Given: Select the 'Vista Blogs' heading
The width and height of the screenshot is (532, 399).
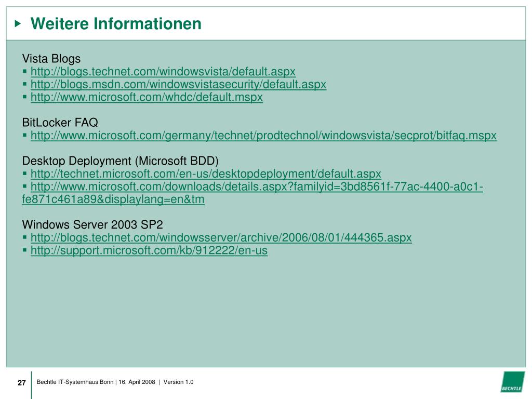Looking at the screenshot, I should tap(51, 59).
